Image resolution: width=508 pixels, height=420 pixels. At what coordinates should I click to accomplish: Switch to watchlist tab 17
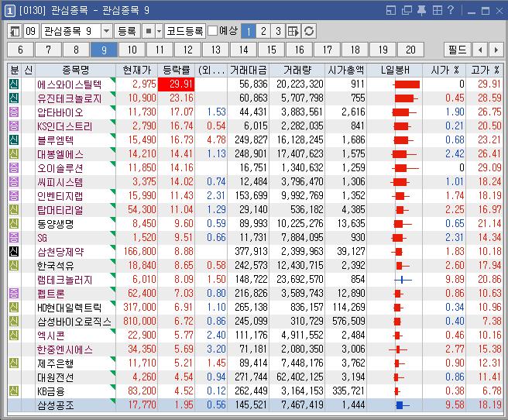click(x=327, y=50)
